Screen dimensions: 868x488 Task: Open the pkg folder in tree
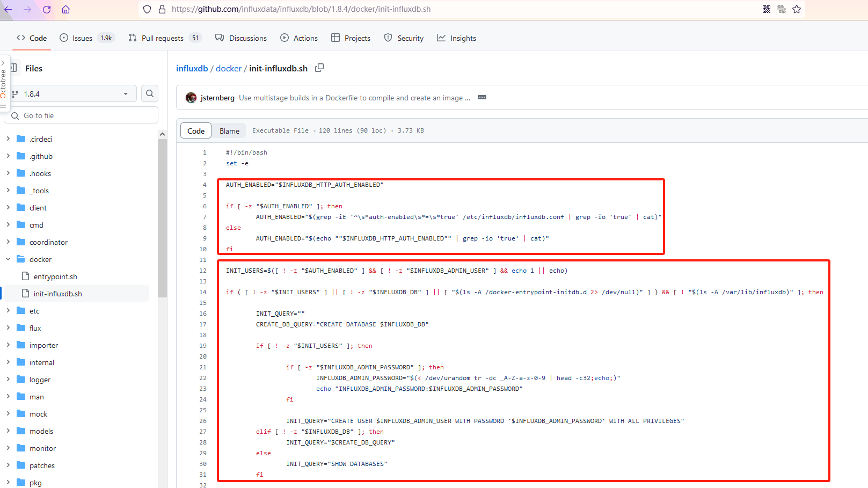(x=35, y=483)
